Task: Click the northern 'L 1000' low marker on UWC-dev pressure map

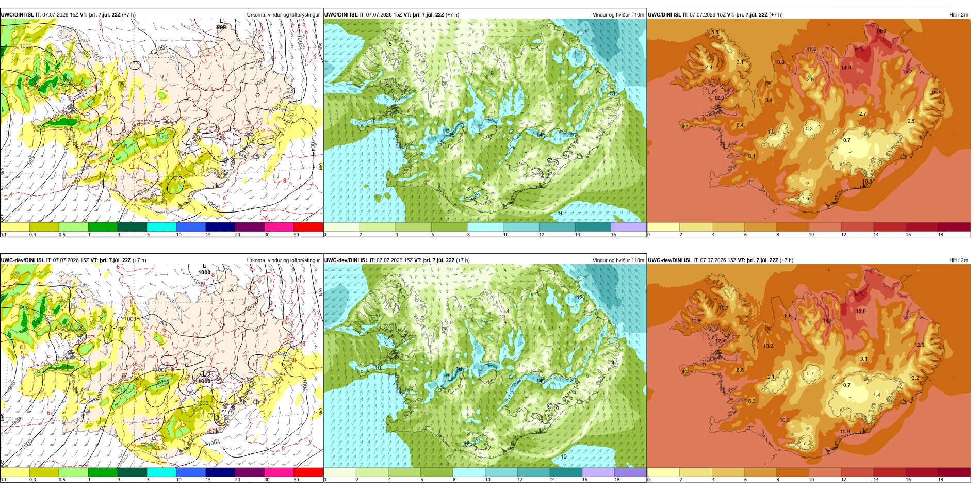Action: [x=204, y=270]
